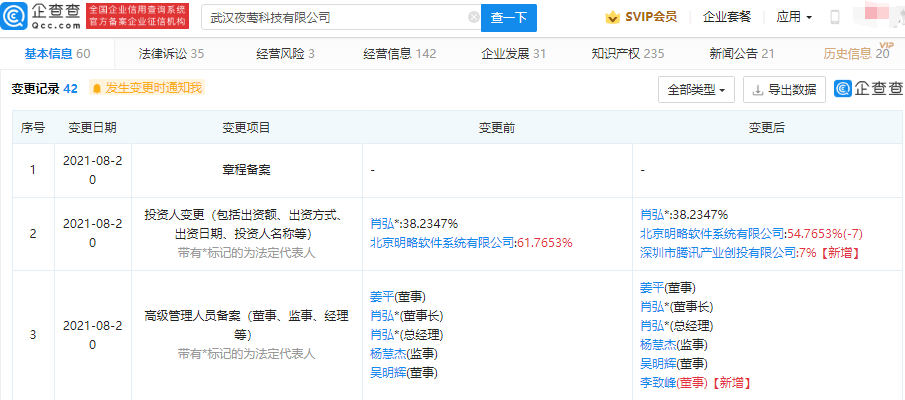
Task: Switch to 新闻公告 tab
Action: point(742,54)
